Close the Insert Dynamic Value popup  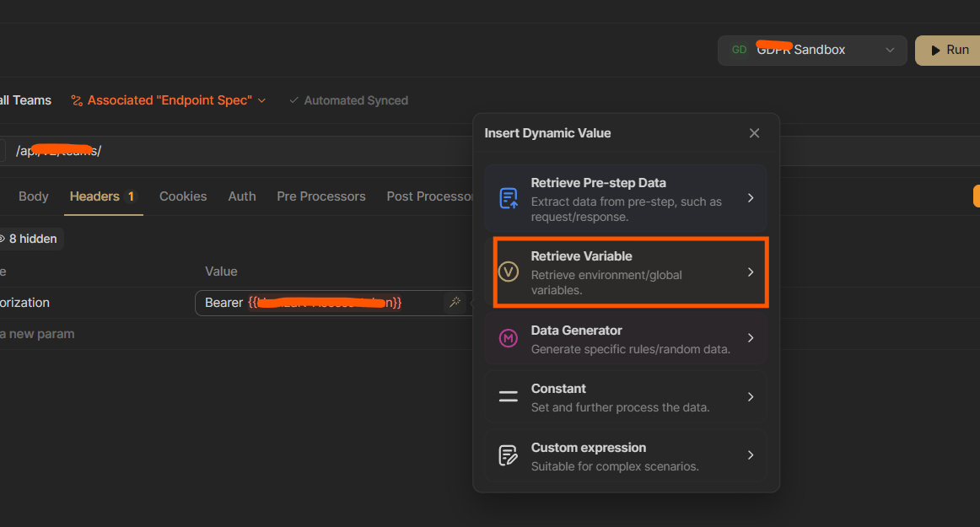(x=754, y=133)
